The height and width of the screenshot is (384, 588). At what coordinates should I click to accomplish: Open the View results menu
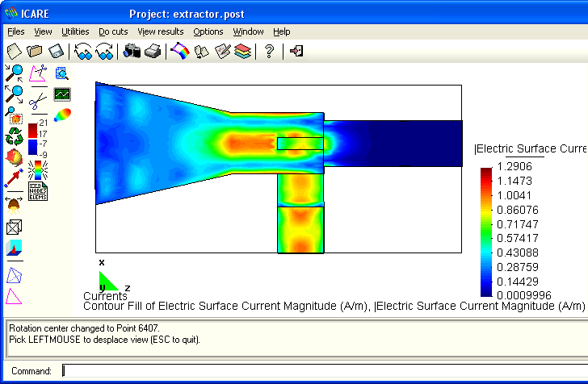[161, 31]
